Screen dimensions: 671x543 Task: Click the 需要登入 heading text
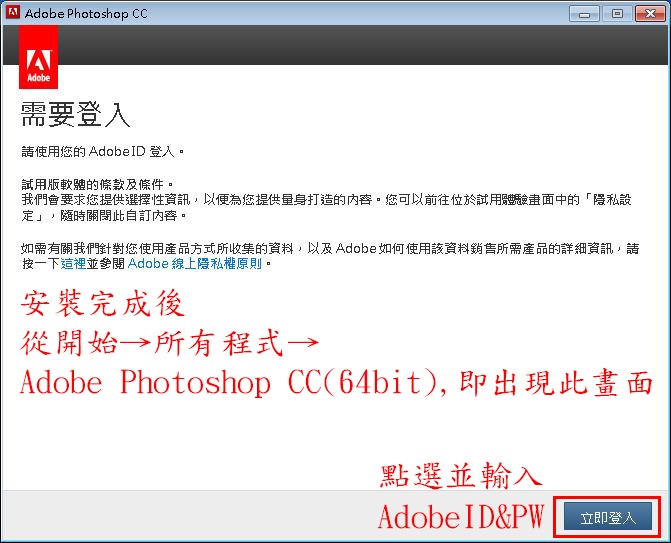pyautogui.click(x=75, y=115)
